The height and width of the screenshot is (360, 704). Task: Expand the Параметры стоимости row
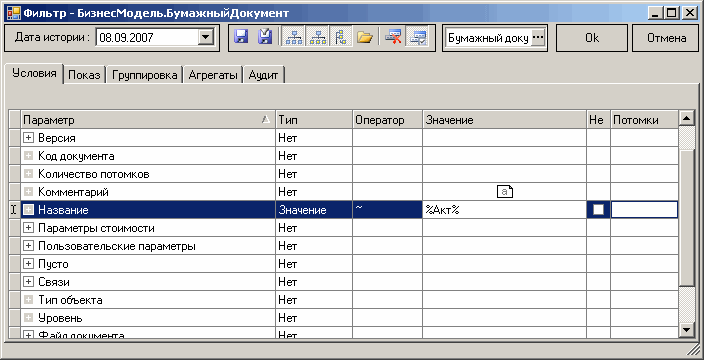pos(28,228)
